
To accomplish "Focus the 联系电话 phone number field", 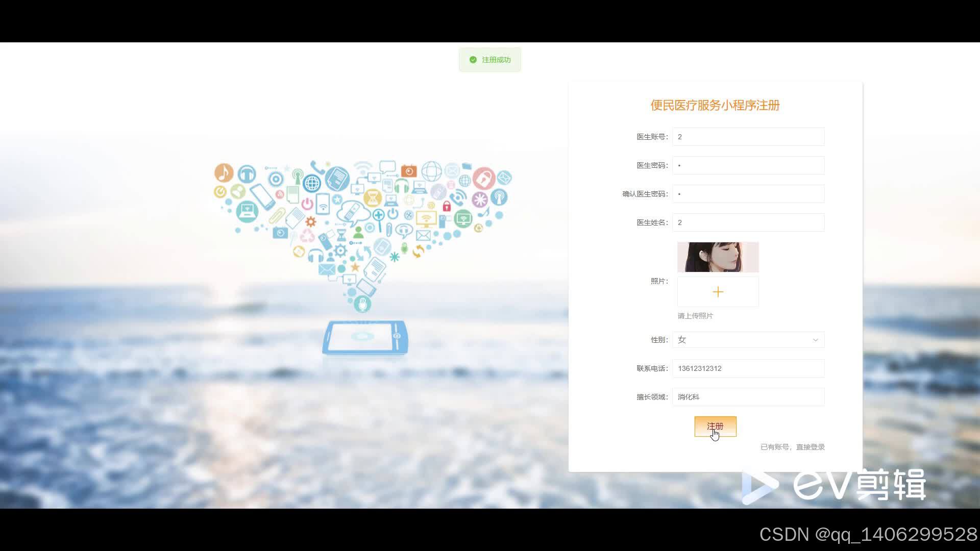I will [x=748, y=368].
